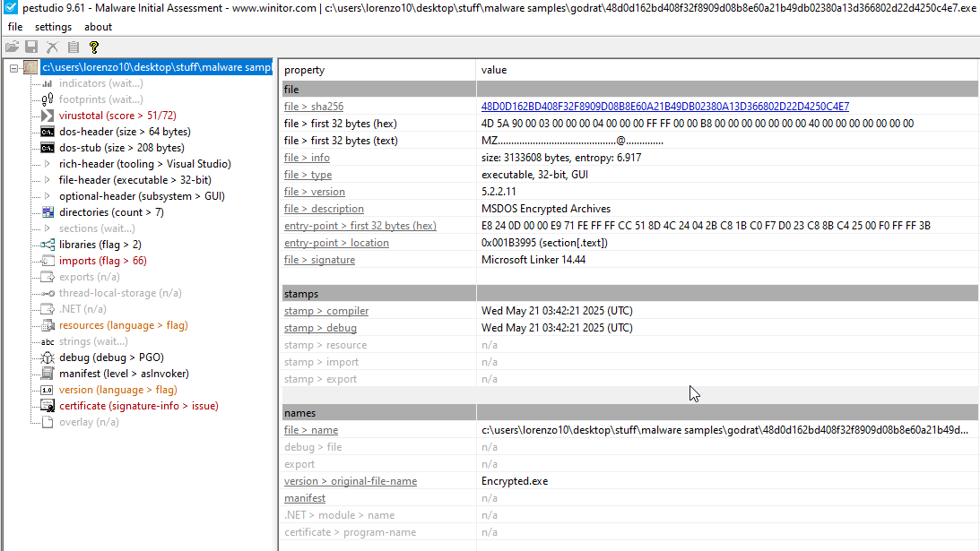Click the 'file > description' property link
Screen dimensions: 980x551
tap(324, 209)
